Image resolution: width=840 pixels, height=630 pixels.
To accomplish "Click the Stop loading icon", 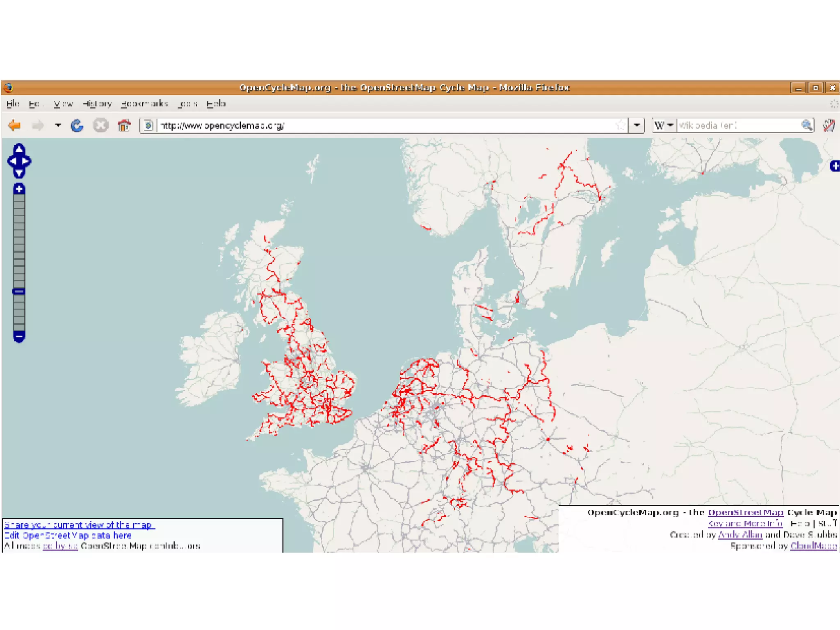I will click(x=100, y=125).
